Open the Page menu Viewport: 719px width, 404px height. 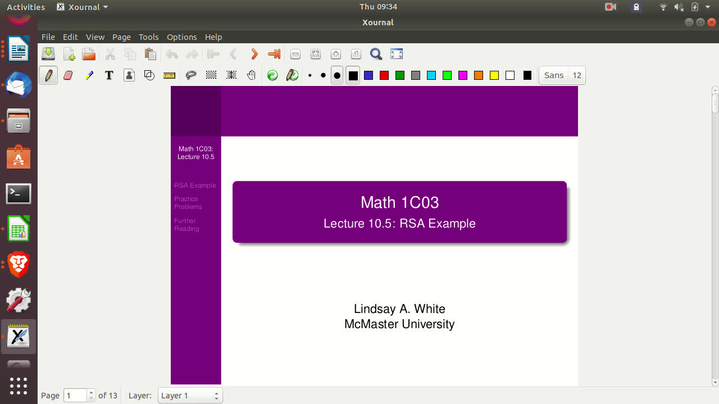[121, 37]
